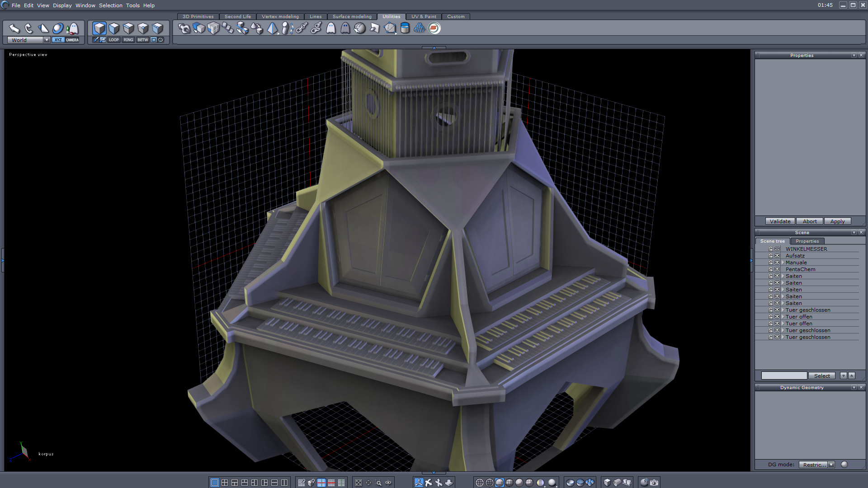Toggle visibility of Aufsatz object

pyautogui.click(x=777, y=256)
